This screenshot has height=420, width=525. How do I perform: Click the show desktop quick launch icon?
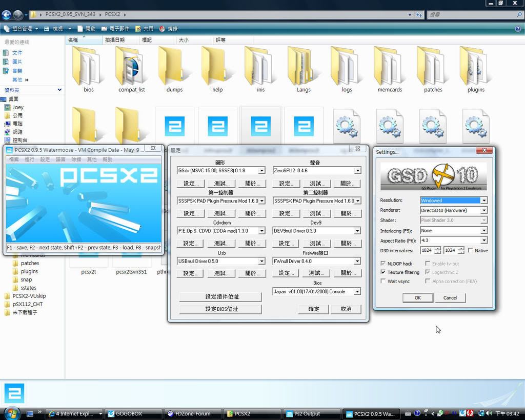[x=30, y=414]
